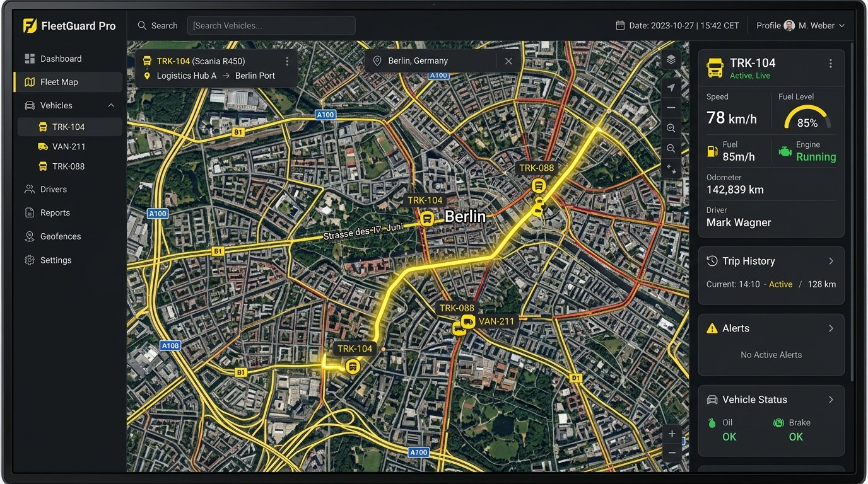Screen dimensions: 868x484
Task: Click the TRK-088 bus marker on highlighted route
Action: [538, 185]
